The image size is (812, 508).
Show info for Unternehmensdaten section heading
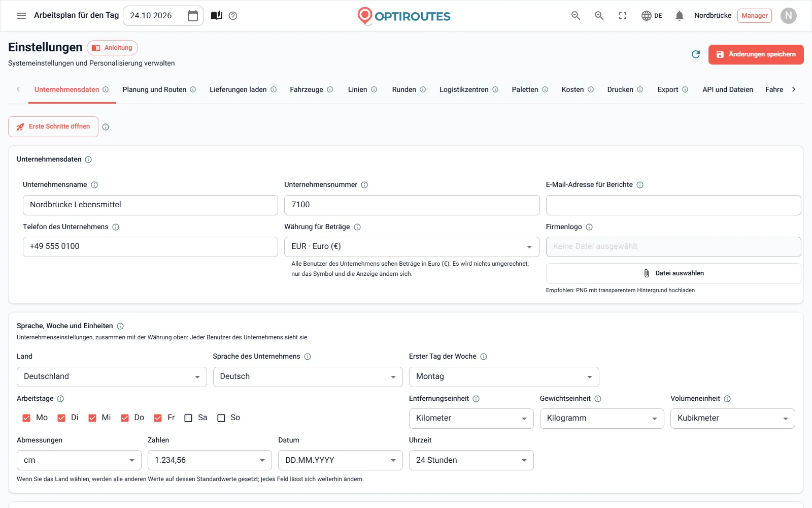tap(88, 160)
